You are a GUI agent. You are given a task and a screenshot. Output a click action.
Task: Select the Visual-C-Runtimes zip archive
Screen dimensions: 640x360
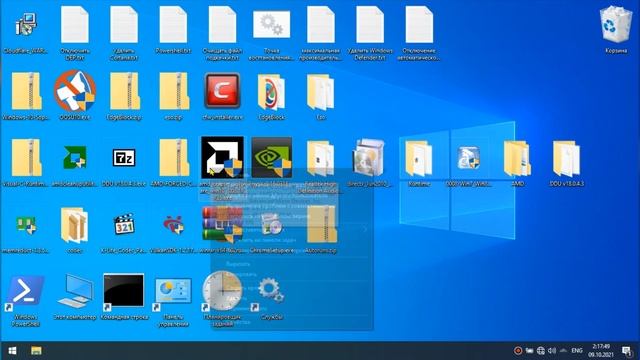(x=26, y=158)
